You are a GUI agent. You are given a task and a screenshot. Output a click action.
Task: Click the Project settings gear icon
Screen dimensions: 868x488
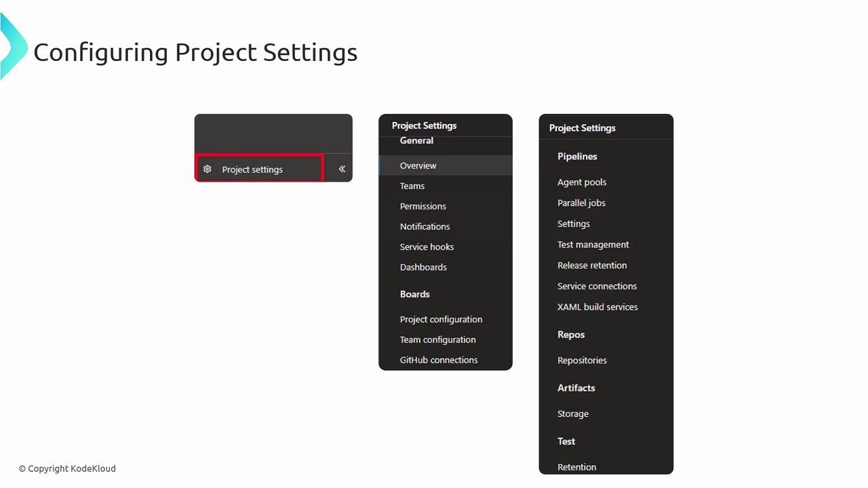pyautogui.click(x=208, y=169)
